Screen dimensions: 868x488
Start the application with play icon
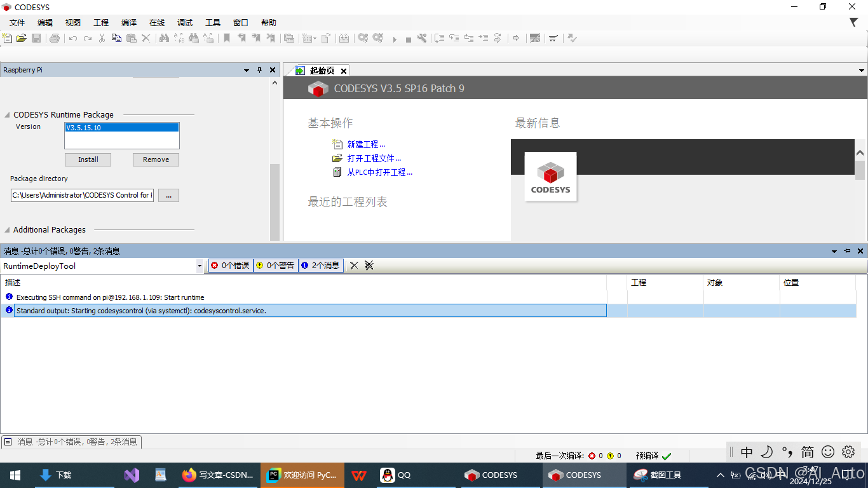pyautogui.click(x=394, y=39)
